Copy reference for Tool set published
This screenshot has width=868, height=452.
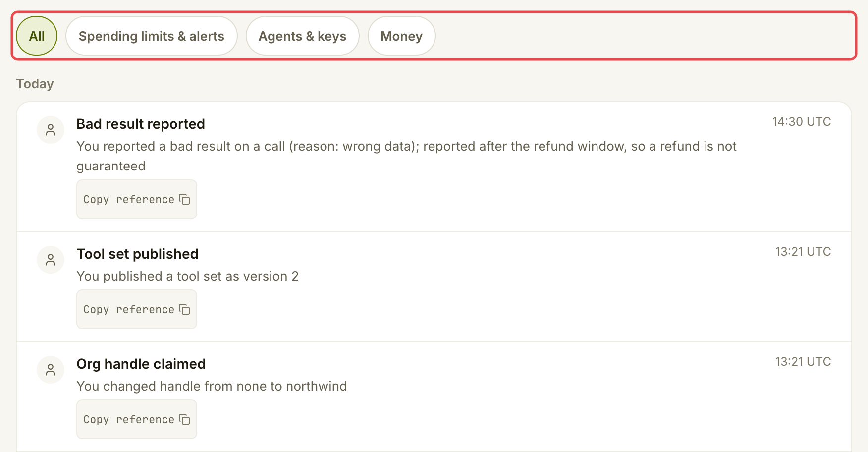point(137,309)
